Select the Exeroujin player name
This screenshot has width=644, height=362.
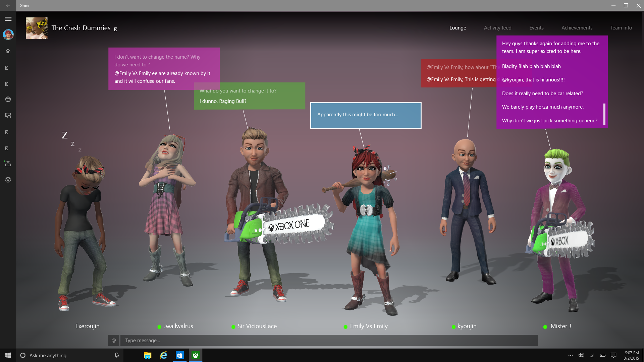pos(87,326)
